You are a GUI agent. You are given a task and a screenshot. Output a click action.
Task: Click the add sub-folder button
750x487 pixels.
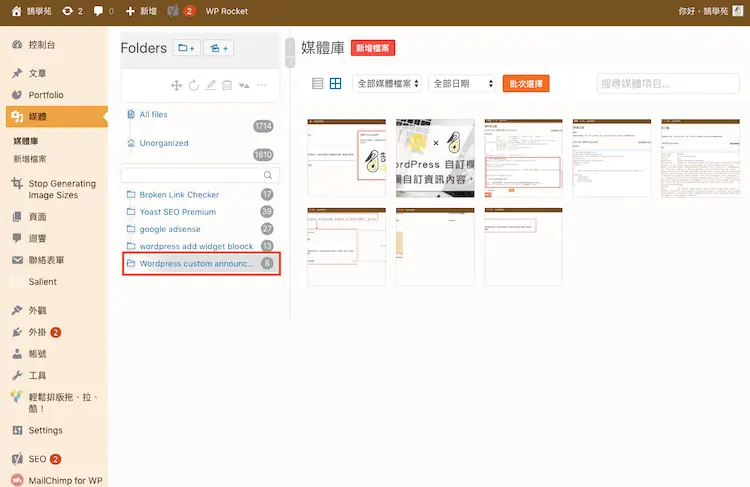click(x=219, y=48)
